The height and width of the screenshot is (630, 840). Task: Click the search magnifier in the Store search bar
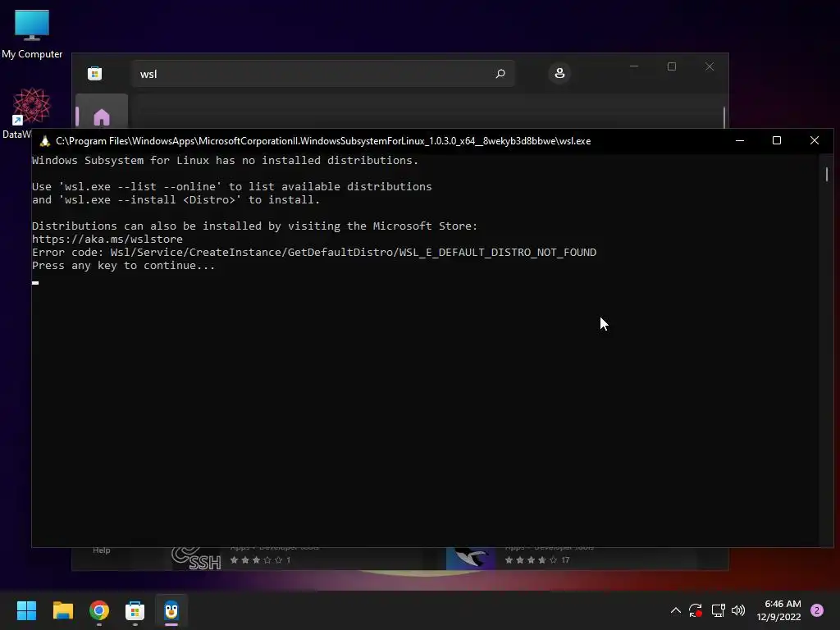click(x=500, y=73)
